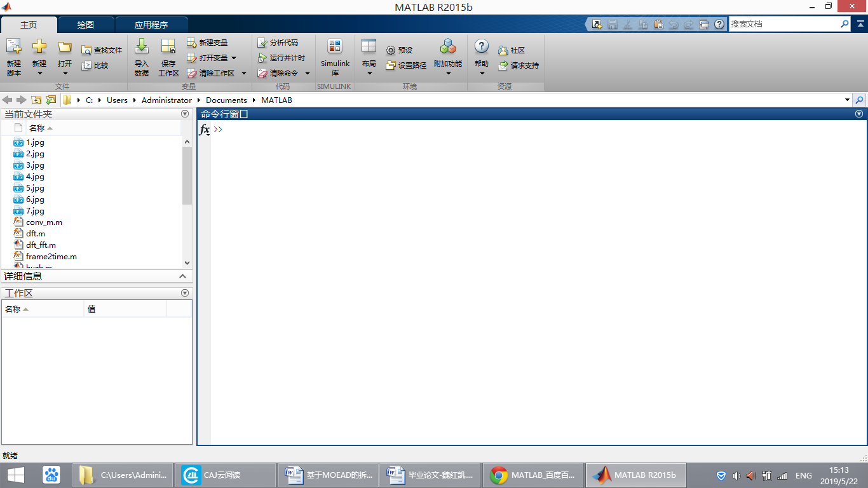Image resolution: width=868 pixels, height=488 pixels.
Task: Click 请求支持 (Request Support)
Action: [519, 65]
